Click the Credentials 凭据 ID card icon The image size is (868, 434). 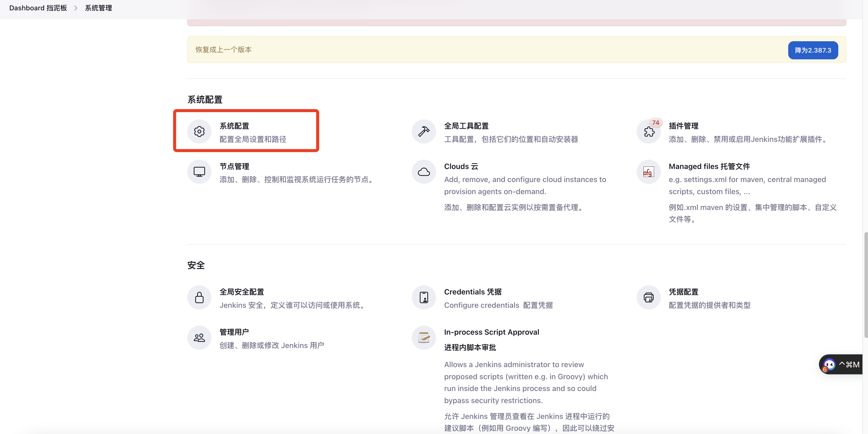pyautogui.click(x=424, y=297)
